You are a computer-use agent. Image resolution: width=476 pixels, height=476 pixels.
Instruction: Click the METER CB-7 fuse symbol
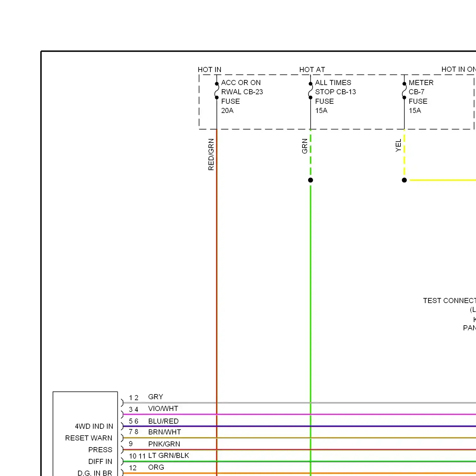404,91
